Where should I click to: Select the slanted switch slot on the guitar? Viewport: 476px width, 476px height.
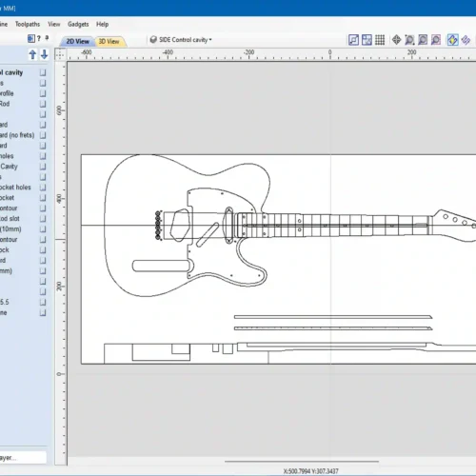(x=208, y=234)
